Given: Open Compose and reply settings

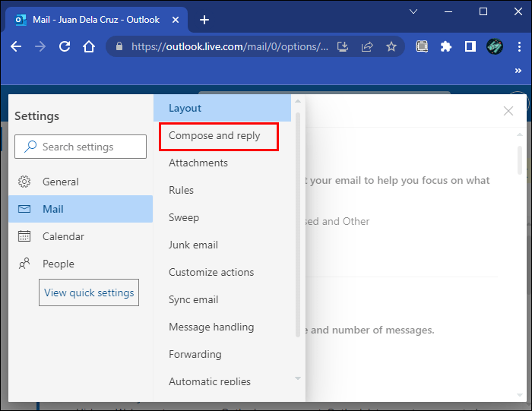Looking at the screenshot, I should click(214, 135).
